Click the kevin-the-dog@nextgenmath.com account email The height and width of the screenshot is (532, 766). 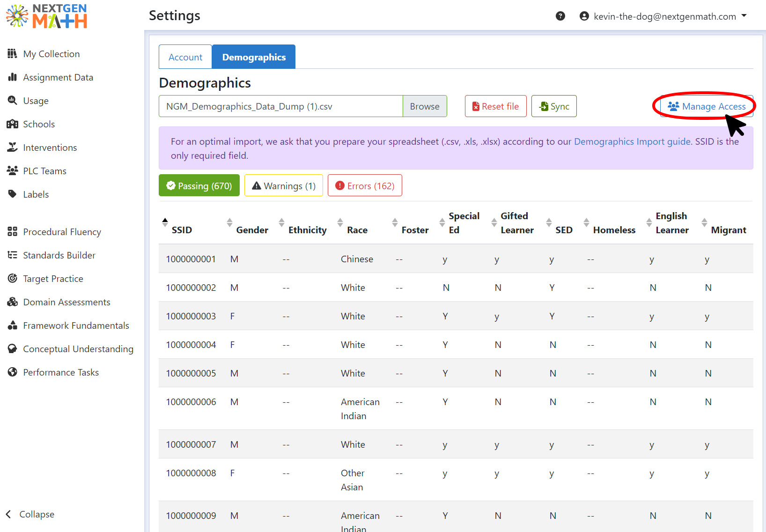click(665, 16)
